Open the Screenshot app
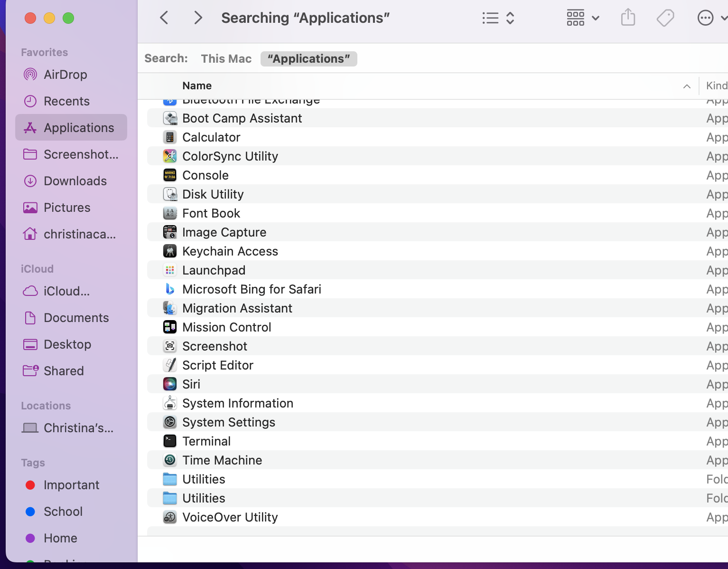 tap(215, 346)
